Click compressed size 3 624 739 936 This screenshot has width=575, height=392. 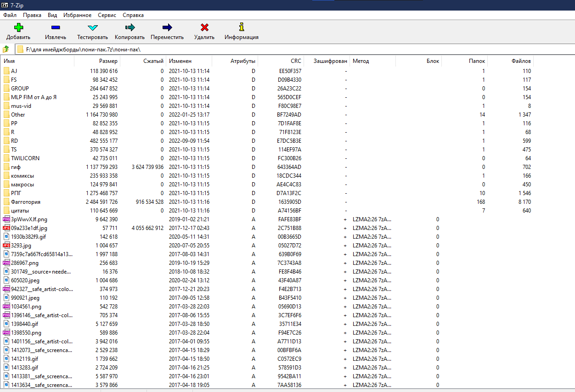coord(147,167)
